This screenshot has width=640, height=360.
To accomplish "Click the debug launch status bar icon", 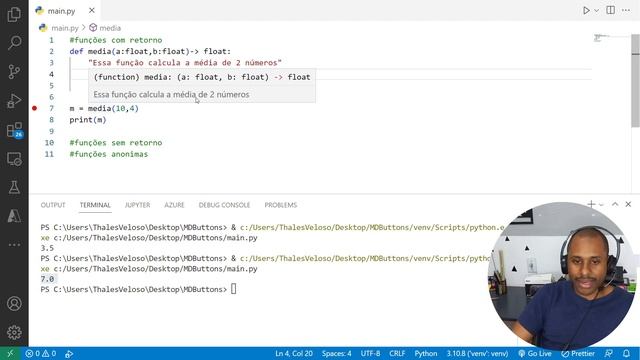I will pyautogui.click(x=69, y=354).
